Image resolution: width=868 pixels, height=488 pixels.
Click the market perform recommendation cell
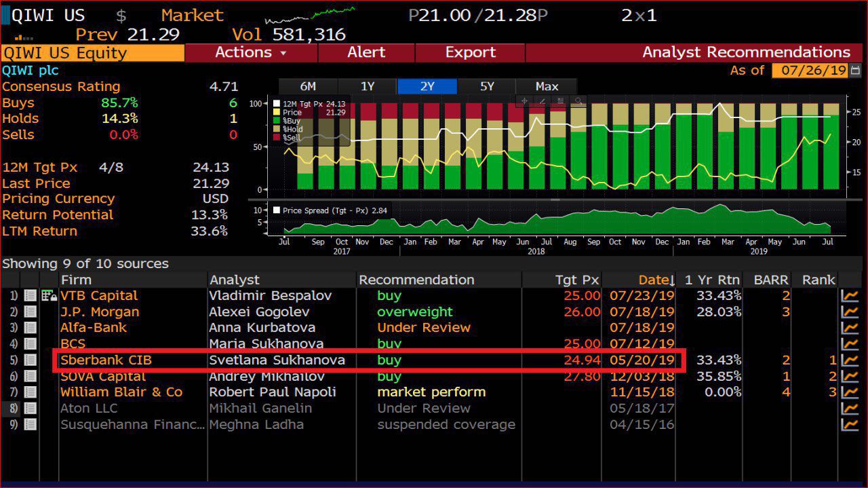click(x=431, y=392)
